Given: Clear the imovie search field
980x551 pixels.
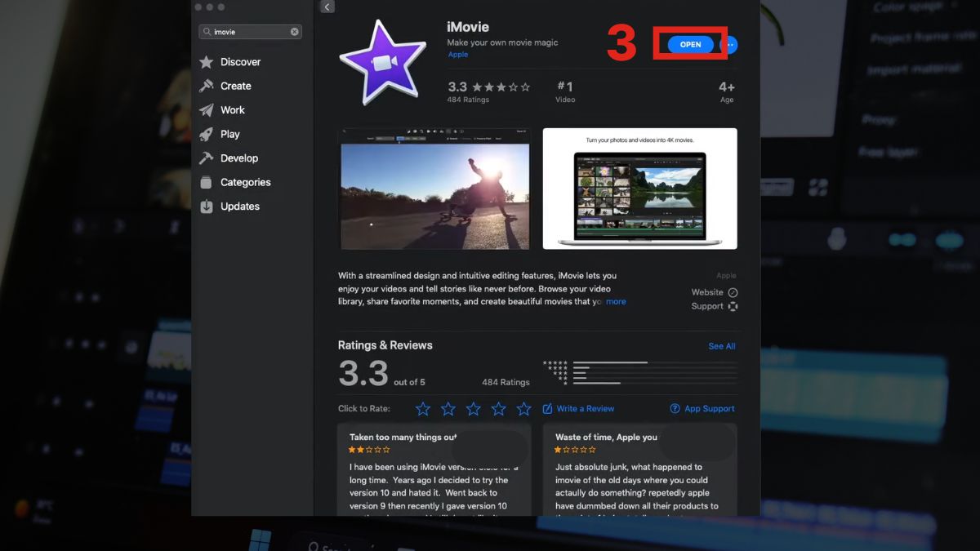Looking at the screenshot, I should pos(295,32).
